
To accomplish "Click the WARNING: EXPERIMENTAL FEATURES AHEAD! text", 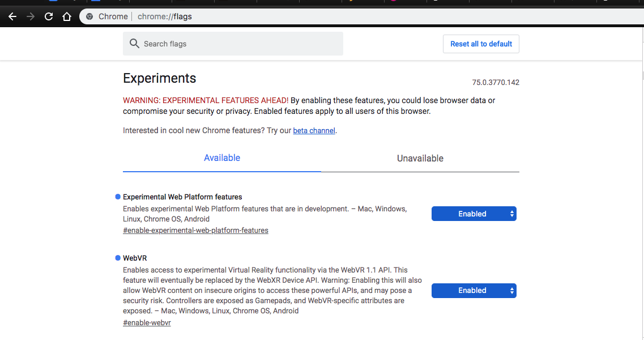I will [x=206, y=100].
